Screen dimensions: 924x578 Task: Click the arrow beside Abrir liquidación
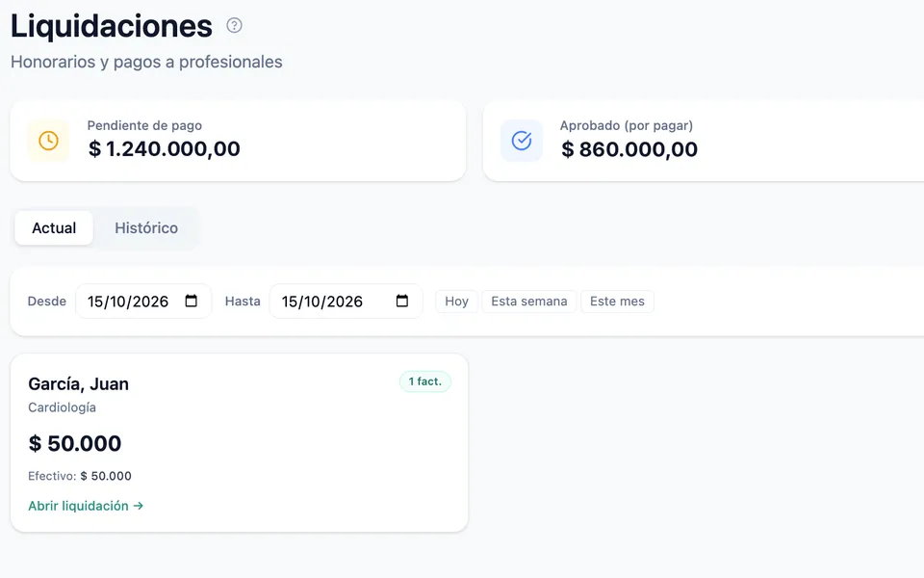[139, 506]
